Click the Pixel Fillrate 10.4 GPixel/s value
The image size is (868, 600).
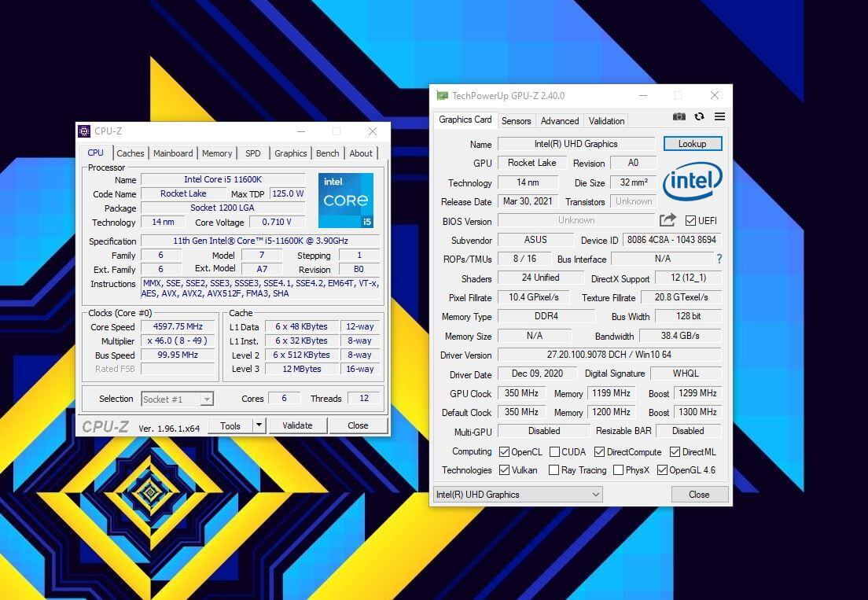[534, 297]
